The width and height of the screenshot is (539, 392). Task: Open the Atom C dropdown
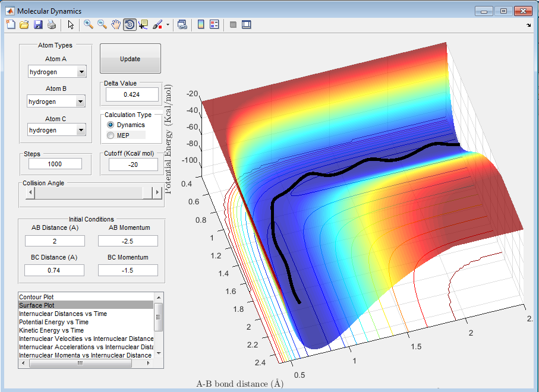click(81, 130)
